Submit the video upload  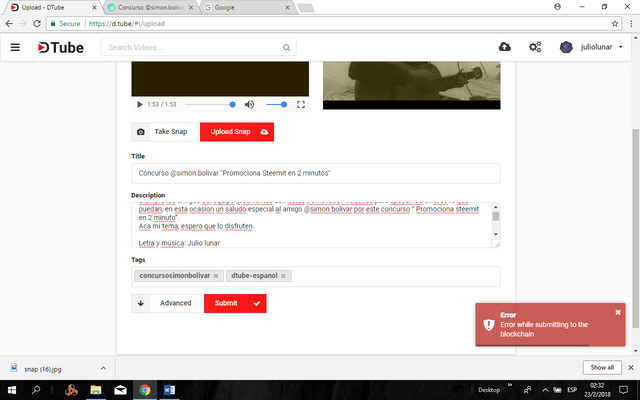point(235,303)
